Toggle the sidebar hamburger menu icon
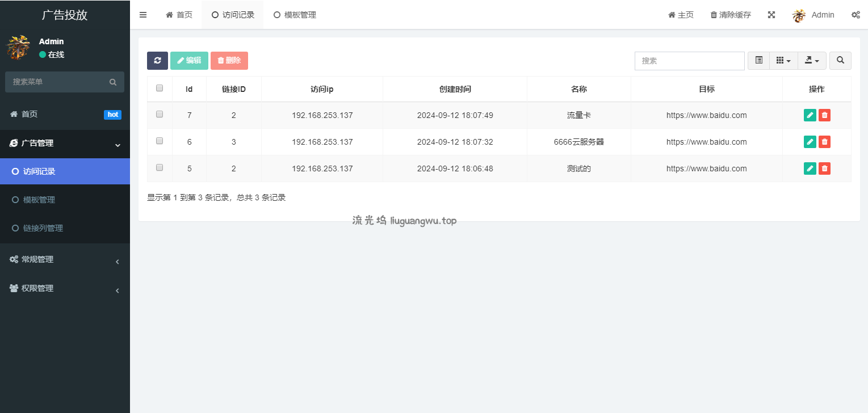 coord(143,15)
